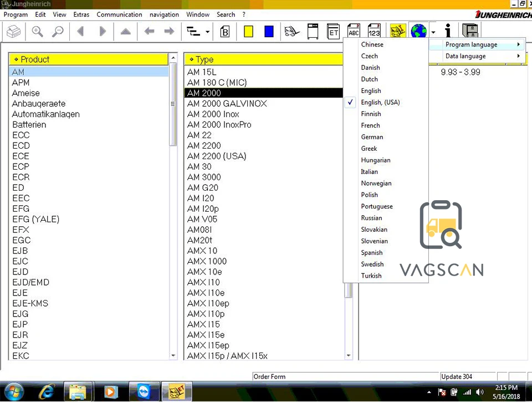
Task: Click the ET notepad icon
Action: click(x=333, y=31)
